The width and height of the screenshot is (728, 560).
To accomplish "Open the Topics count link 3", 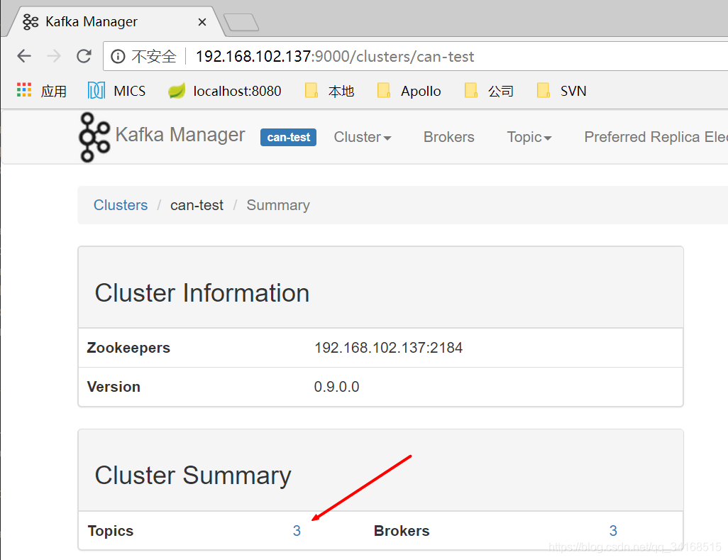I will [x=297, y=531].
